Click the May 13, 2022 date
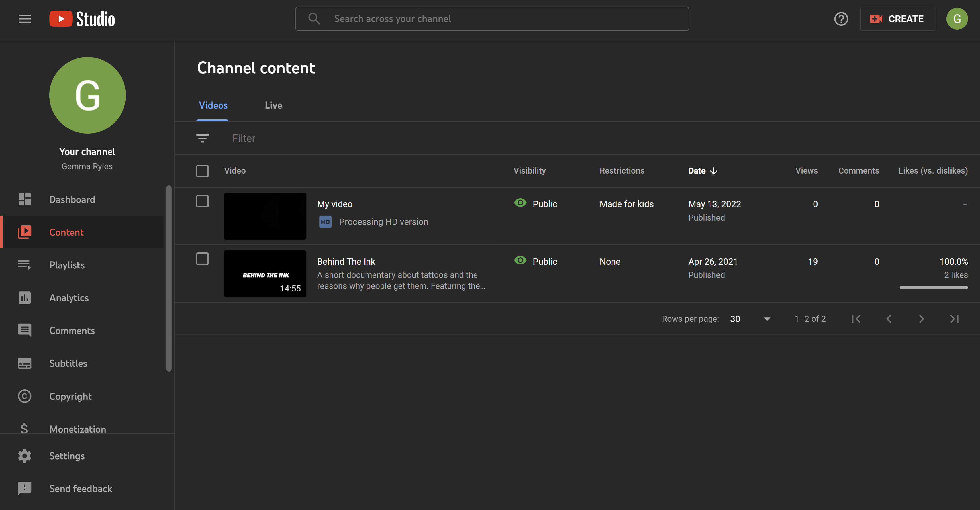 tap(714, 204)
